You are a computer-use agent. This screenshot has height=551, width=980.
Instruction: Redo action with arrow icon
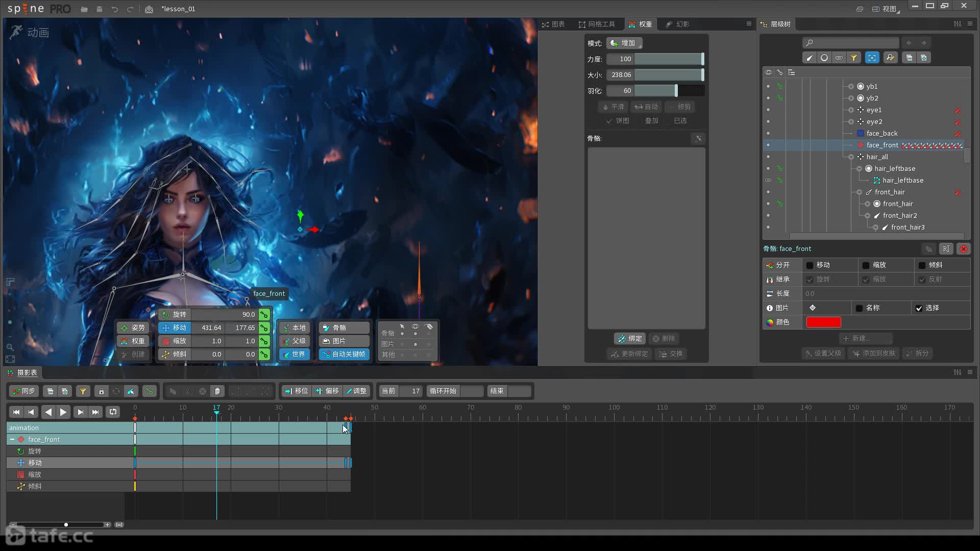130,9
